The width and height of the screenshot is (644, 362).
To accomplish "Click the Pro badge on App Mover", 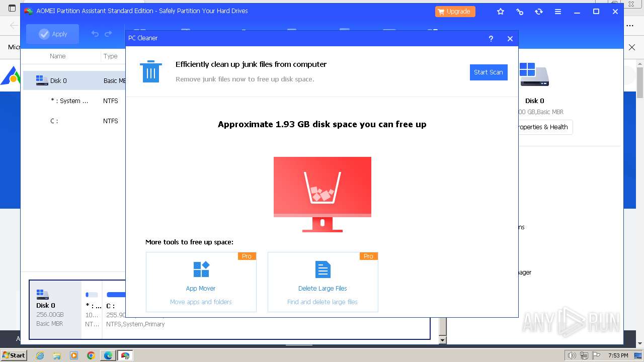I will pos(247,256).
